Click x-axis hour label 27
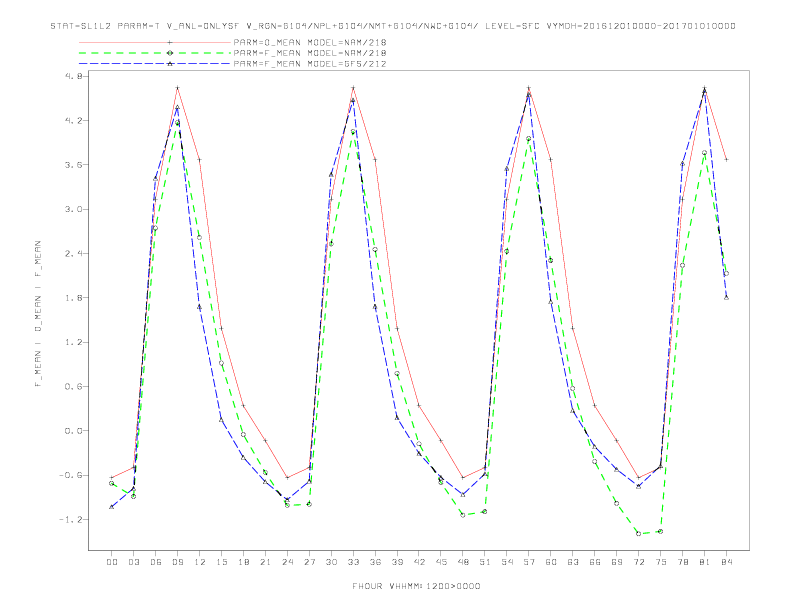 [x=309, y=562]
